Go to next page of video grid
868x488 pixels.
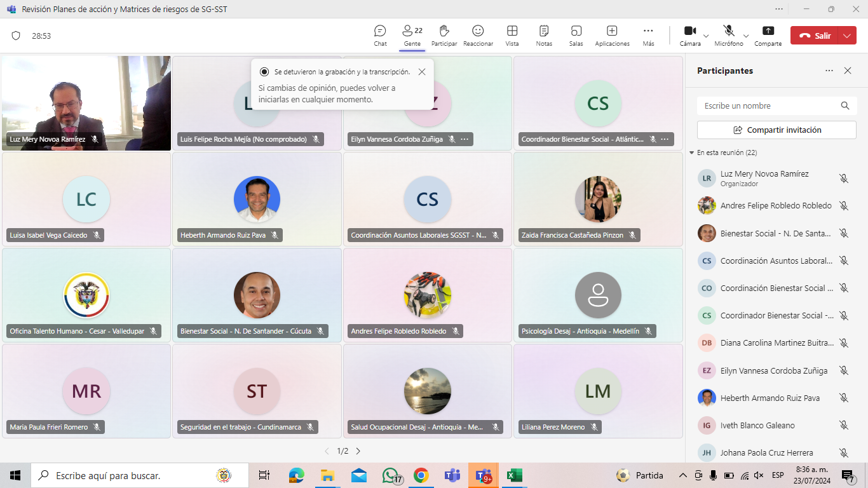(358, 451)
